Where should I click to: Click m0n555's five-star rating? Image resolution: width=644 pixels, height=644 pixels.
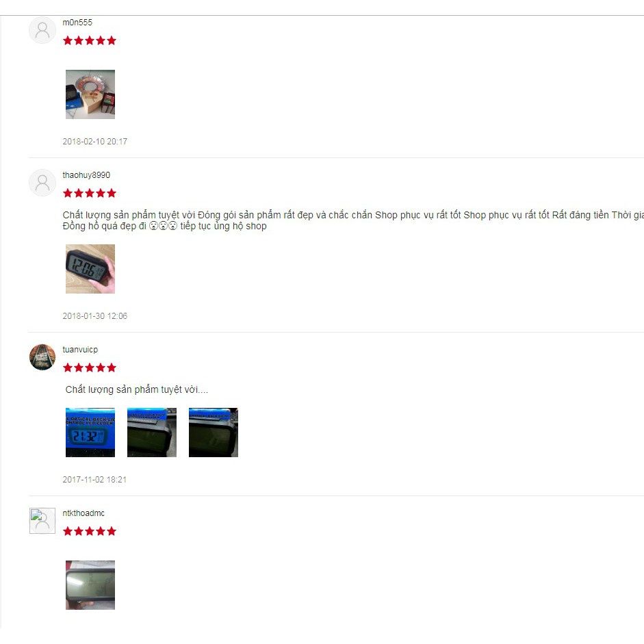click(90, 40)
